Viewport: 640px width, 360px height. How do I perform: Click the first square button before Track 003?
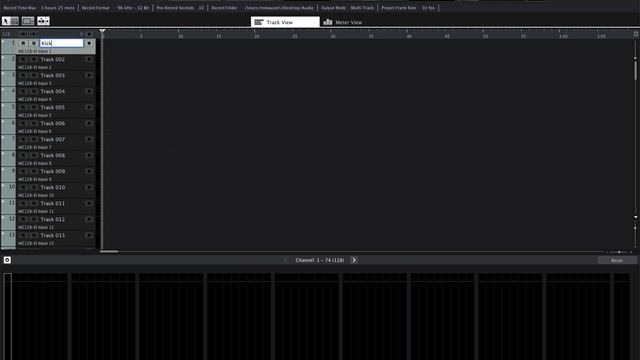23,76
